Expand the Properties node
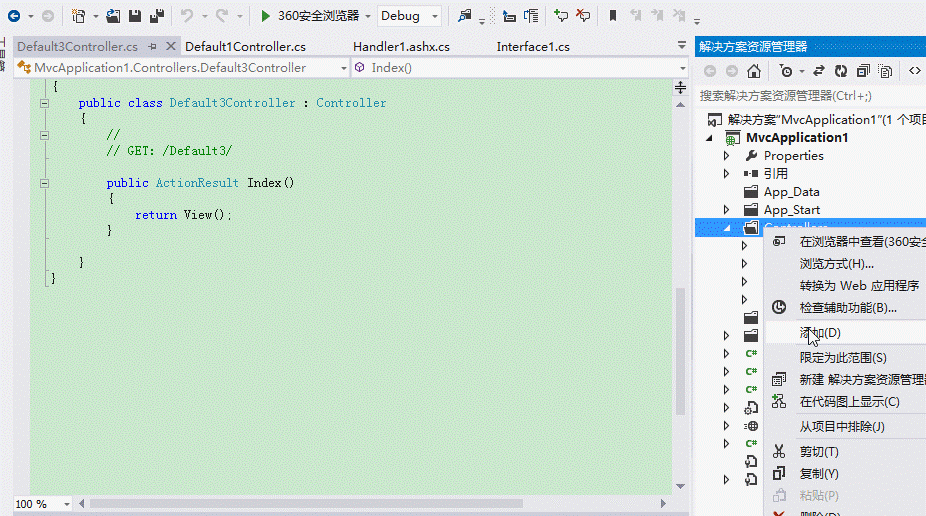Image resolution: width=926 pixels, height=516 pixels. click(x=726, y=156)
